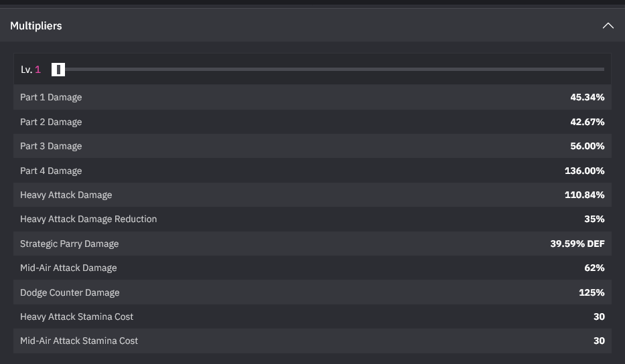Click the Heavy Attack Damage Reduction label
This screenshot has width=625, height=364.
[x=88, y=219]
